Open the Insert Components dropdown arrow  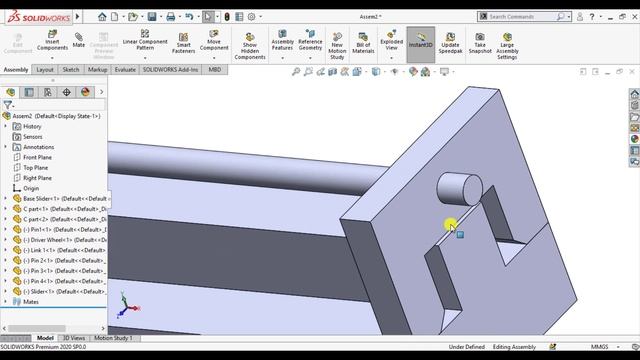[52, 58]
